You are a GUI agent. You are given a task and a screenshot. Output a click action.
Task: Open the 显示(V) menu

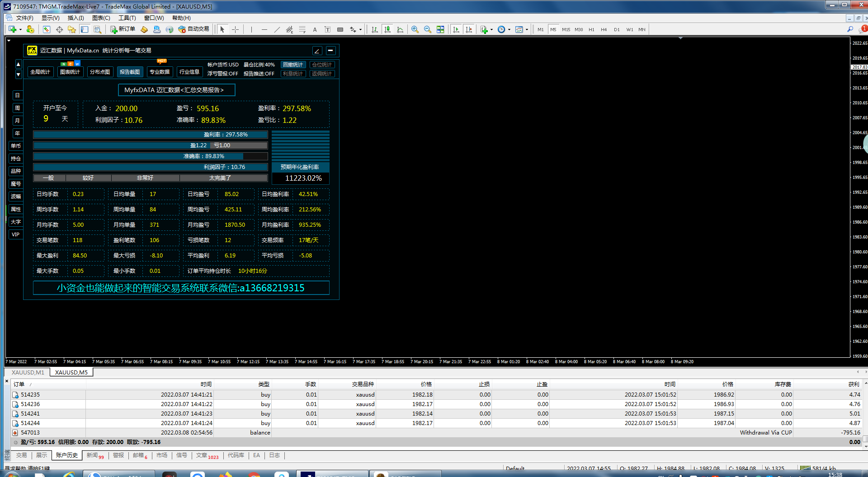(x=51, y=18)
